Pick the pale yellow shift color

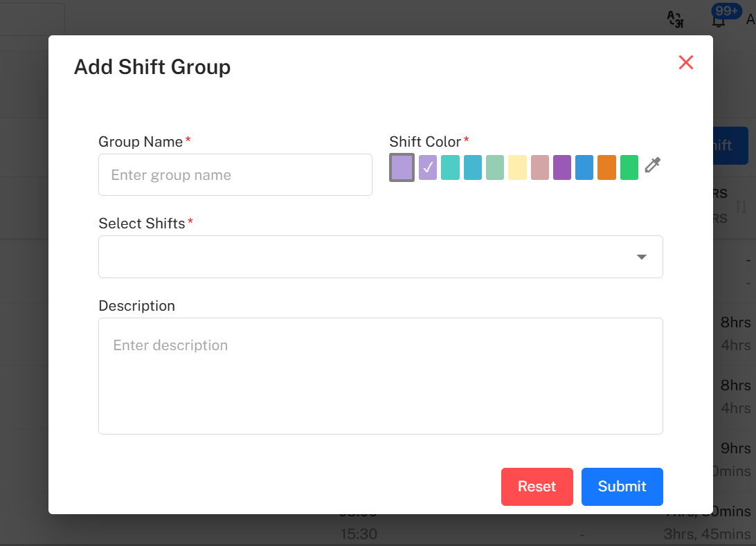point(516,167)
